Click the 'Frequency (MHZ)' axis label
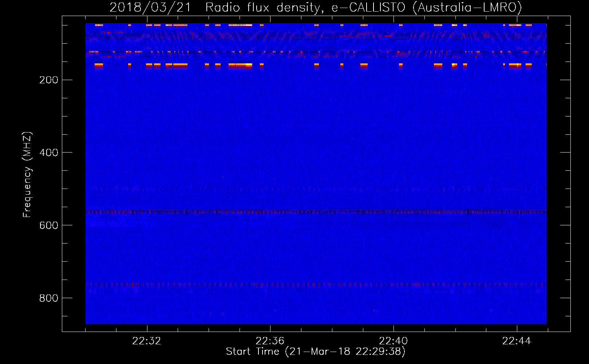The width and height of the screenshot is (589, 364). [27, 174]
